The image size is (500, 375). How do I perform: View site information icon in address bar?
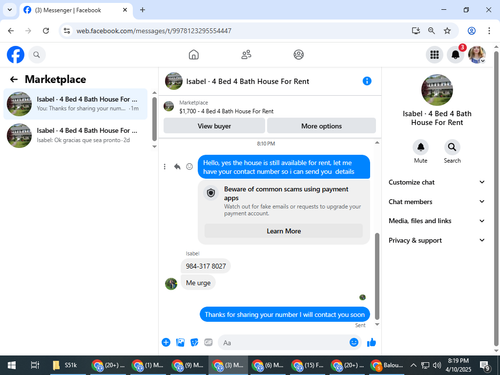click(x=67, y=31)
